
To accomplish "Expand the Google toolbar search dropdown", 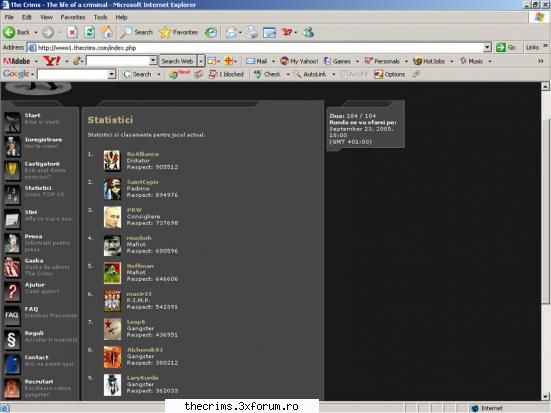I will 111,74.
